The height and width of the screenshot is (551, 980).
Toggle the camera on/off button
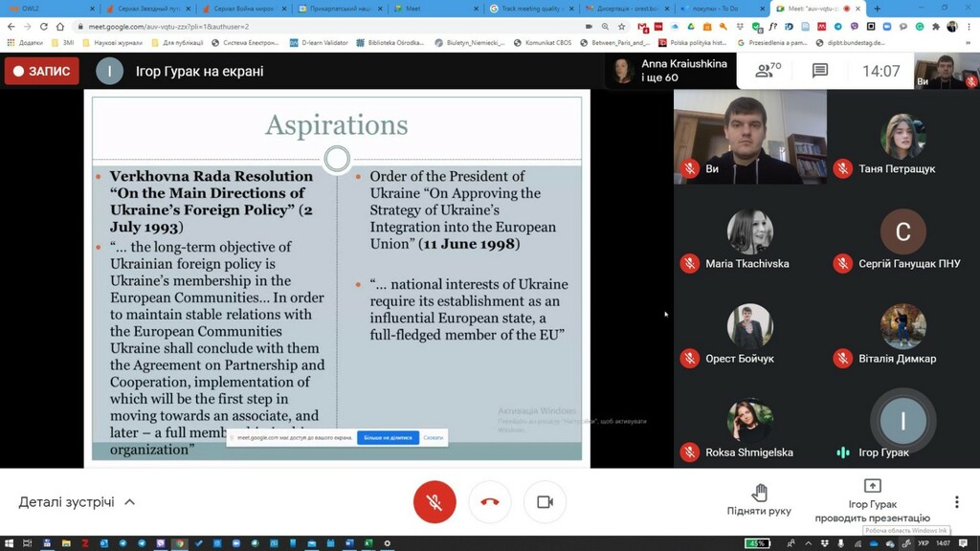tap(545, 501)
